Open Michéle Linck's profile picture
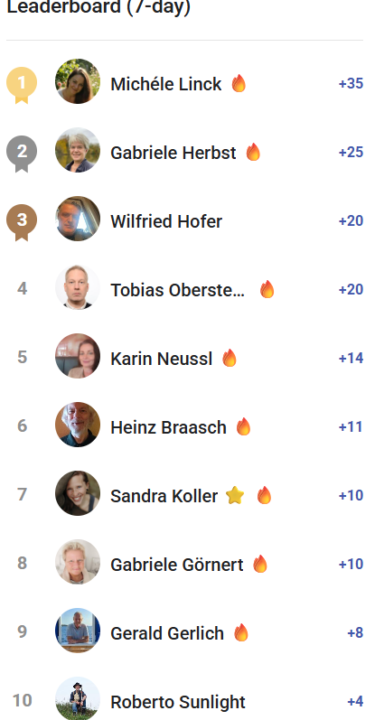 pyautogui.click(x=78, y=81)
